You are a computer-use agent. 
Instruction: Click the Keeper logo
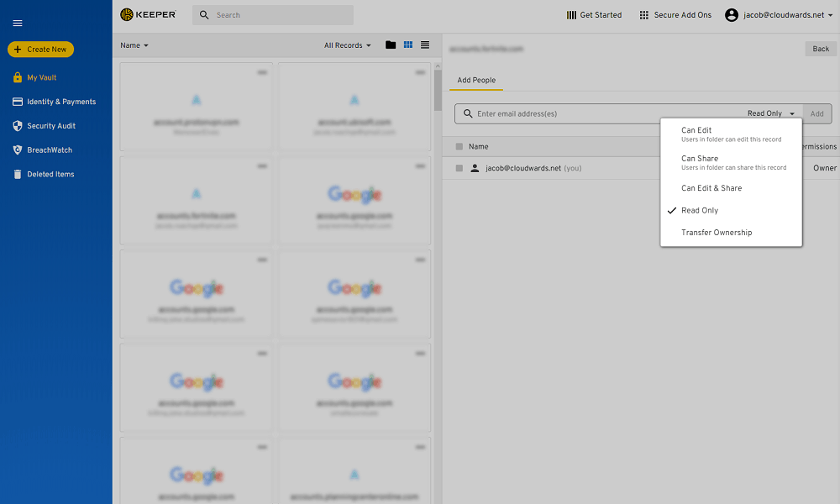pyautogui.click(x=149, y=14)
